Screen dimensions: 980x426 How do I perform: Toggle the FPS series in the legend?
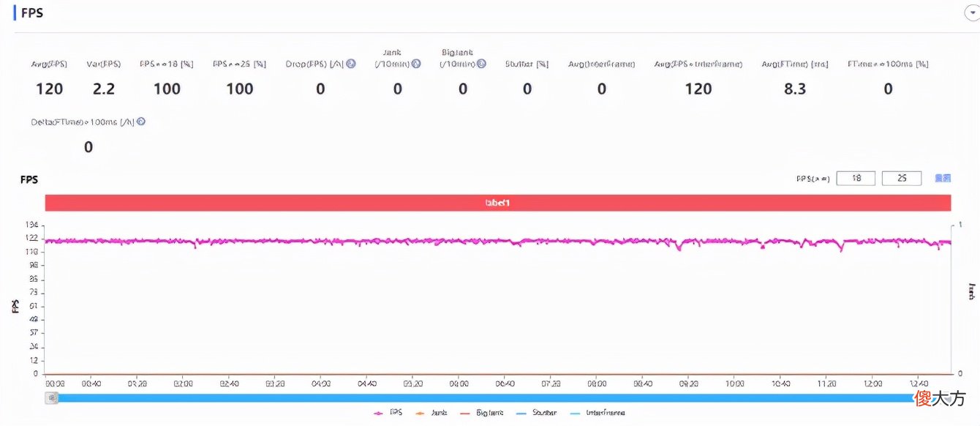click(x=388, y=413)
